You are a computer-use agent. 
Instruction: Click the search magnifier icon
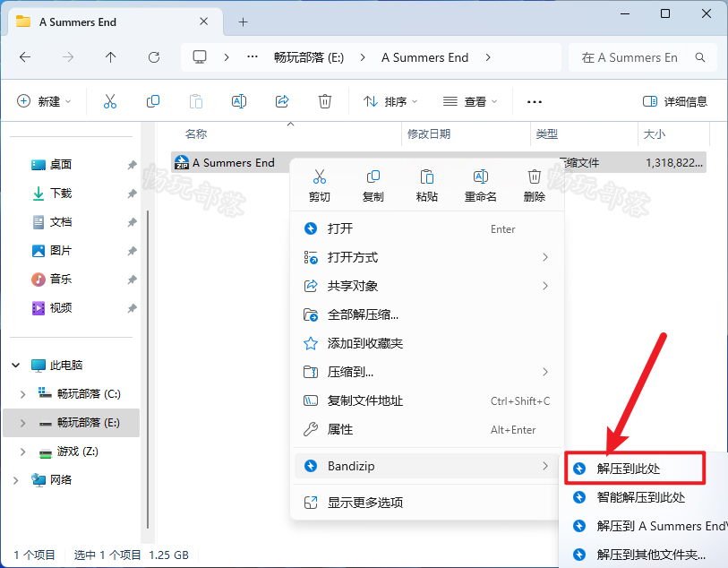[699, 57]
